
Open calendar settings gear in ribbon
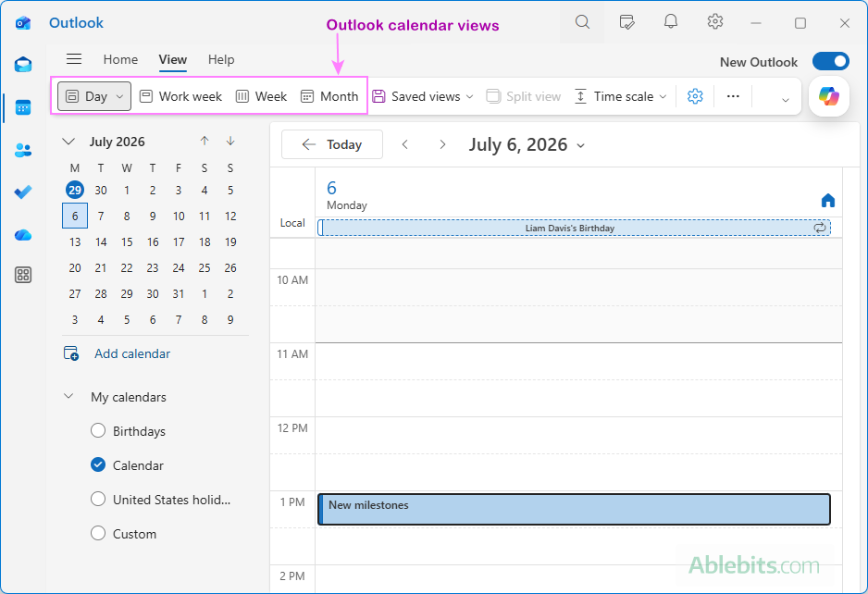click(x=695, y=96)
